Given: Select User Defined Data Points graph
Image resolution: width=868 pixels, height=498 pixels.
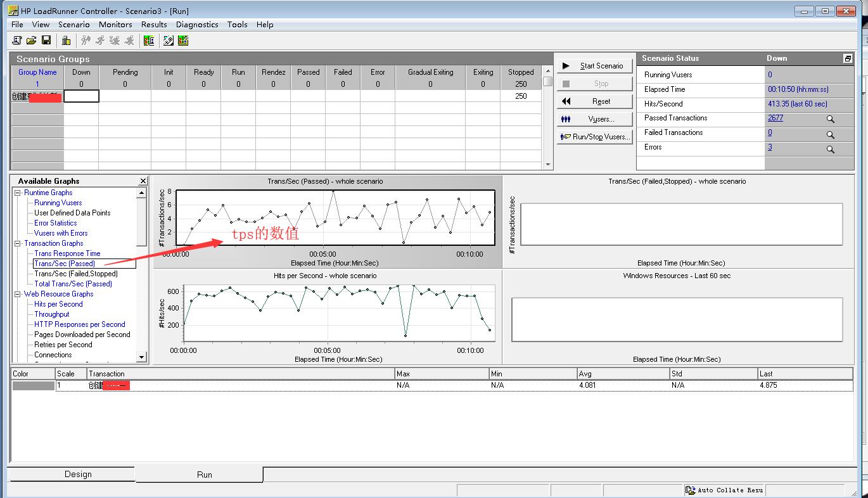Looking at the screenshot, I should [x=72, y=213].
